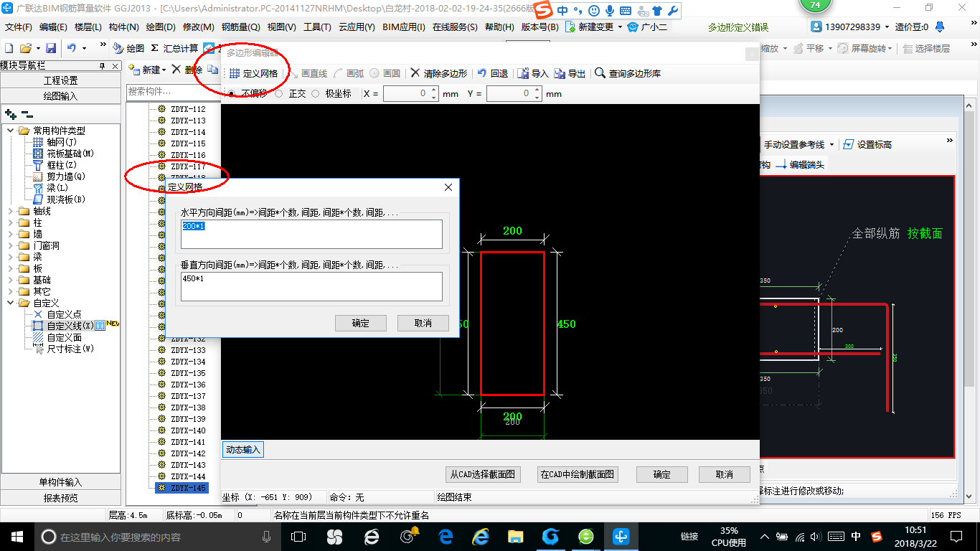Viewport: 980px width, 551px height.
Task: Click the save floppy disk icon
Action: click(51, 48)
